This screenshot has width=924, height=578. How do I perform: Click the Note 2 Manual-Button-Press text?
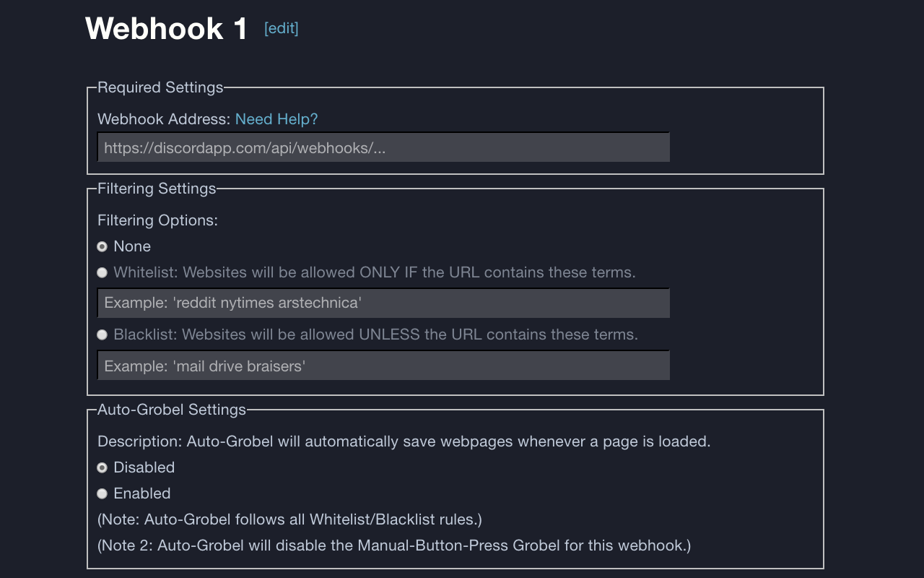(394, 545)
